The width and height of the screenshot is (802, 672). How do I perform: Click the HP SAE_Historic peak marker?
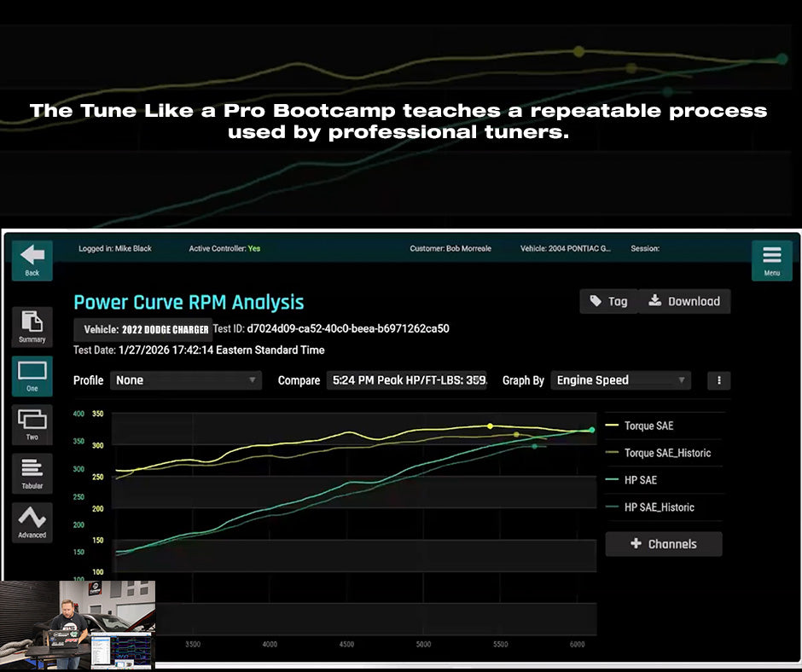click(x=534, y=447)
